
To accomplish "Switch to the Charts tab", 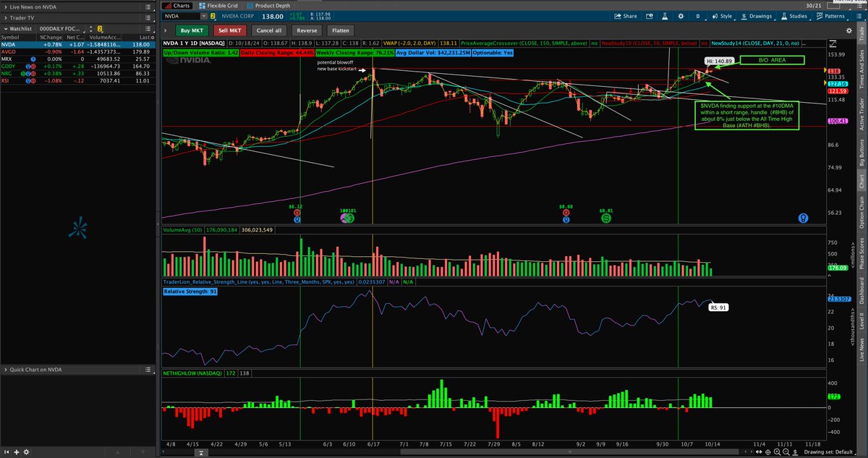I will click(x=178, y=4).
